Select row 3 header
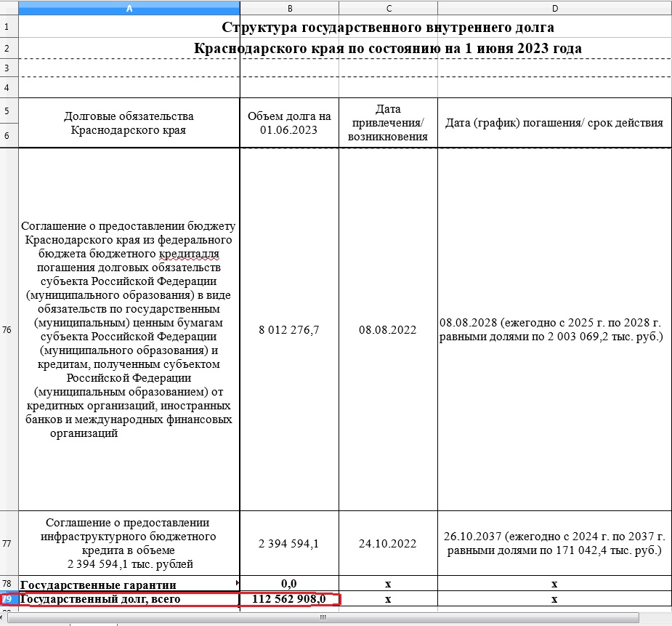The width and height of the screenshot is (672, 626). (x=9, y=68)
